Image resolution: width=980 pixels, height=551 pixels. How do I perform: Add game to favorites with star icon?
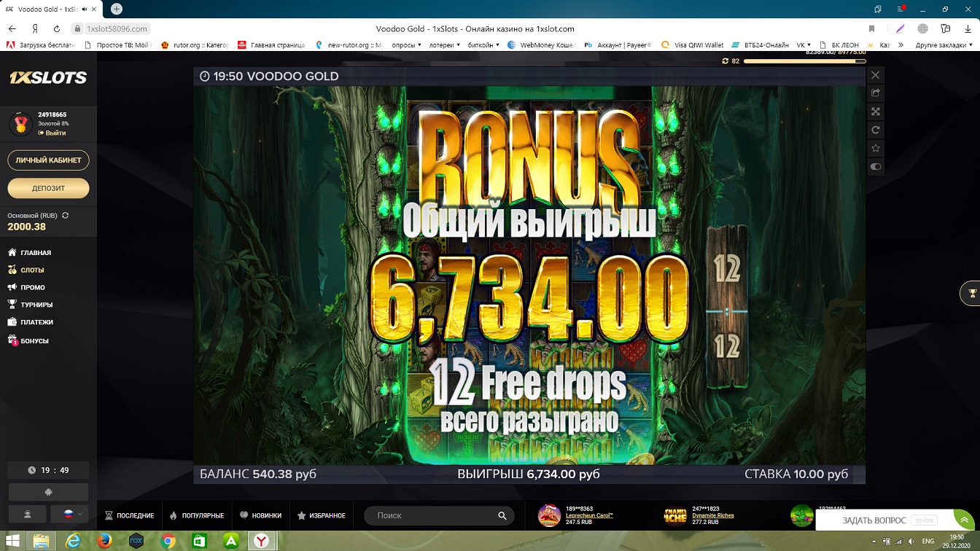pos(876,149)
